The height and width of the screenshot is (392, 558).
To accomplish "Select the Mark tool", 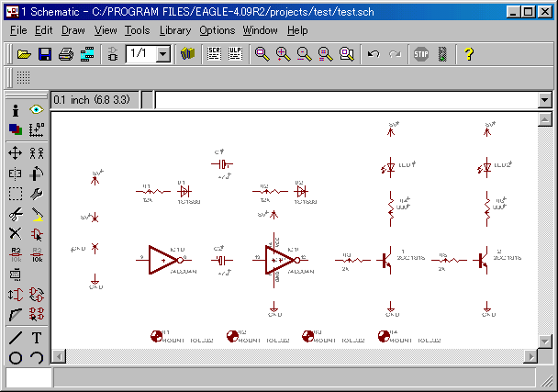I will coord(37,129).
